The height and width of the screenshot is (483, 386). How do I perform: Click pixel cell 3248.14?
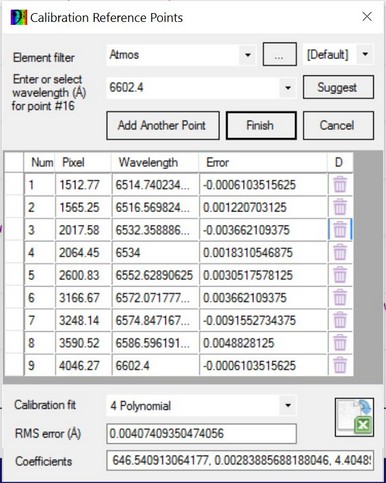pyautogui.click(x=83, y=320)
